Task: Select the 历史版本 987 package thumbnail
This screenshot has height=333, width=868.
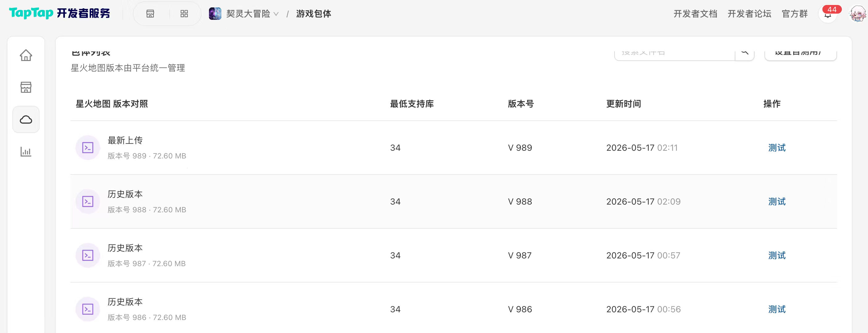Action: tap(87, 255)
